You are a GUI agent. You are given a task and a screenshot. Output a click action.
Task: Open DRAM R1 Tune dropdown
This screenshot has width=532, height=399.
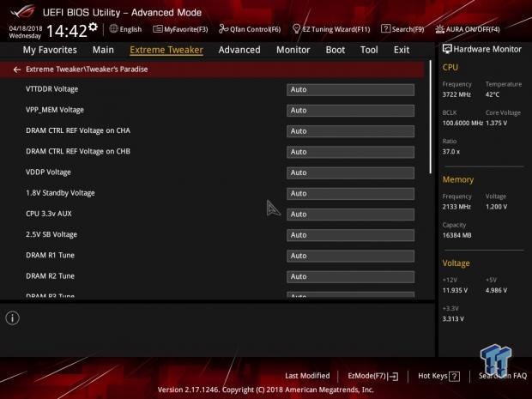(x=350, y=256)
